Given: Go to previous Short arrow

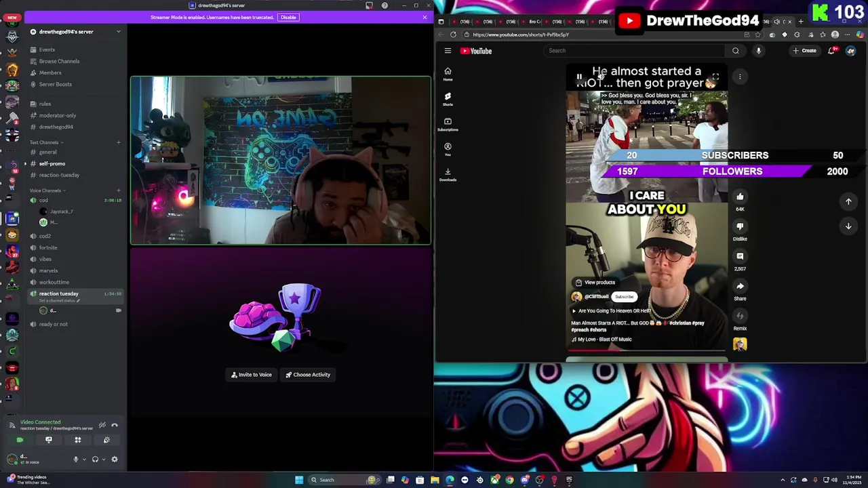Looking at the screenshot, I should point(848,201).
